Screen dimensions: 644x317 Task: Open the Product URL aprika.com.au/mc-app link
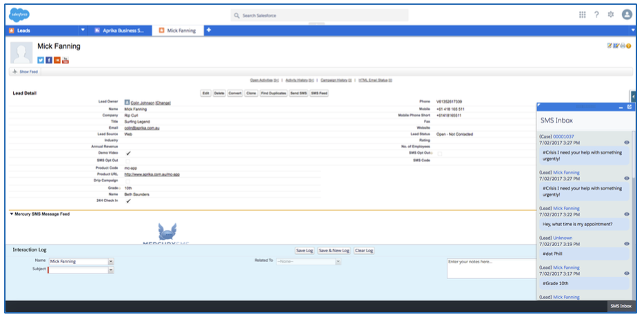tap(152, 174)
